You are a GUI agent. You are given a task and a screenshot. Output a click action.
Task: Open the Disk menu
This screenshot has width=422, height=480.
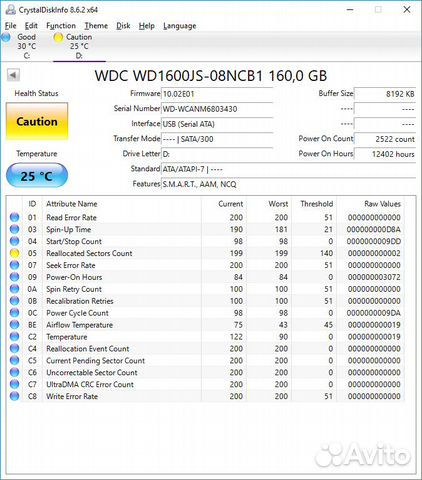click(x=123, y=26)
